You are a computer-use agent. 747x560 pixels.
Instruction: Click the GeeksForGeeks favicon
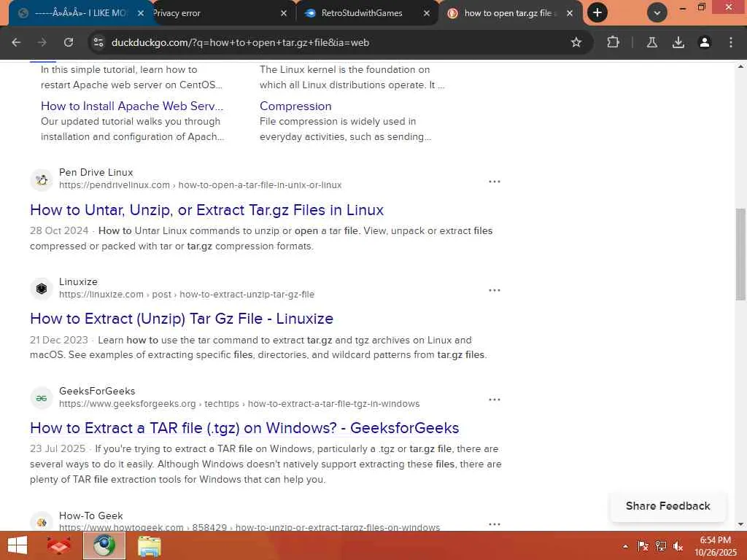tap(42, 398)
